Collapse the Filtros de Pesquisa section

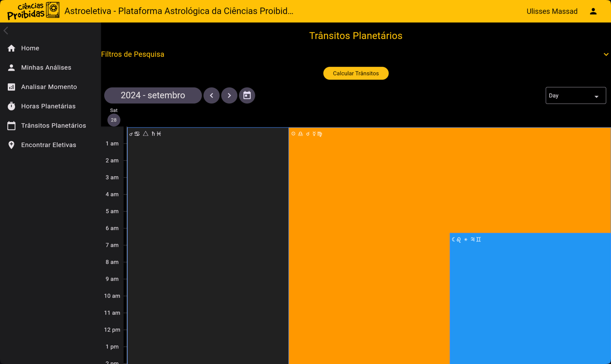click(605, 54)
